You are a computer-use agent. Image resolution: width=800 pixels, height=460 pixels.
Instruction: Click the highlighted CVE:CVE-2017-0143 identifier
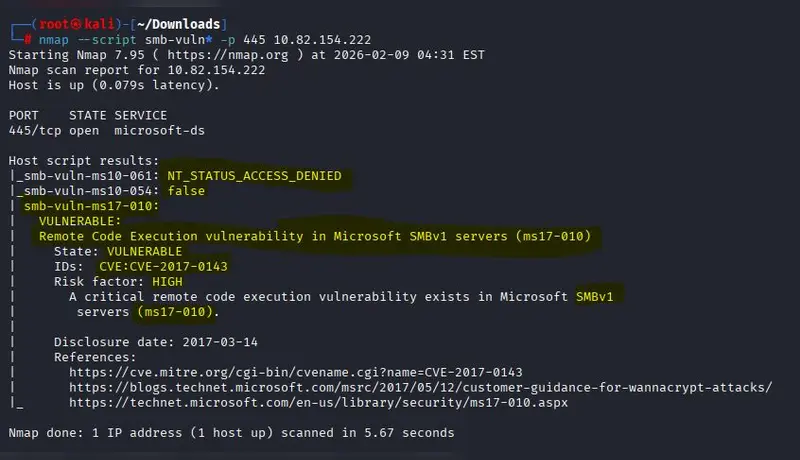(163, 267)
